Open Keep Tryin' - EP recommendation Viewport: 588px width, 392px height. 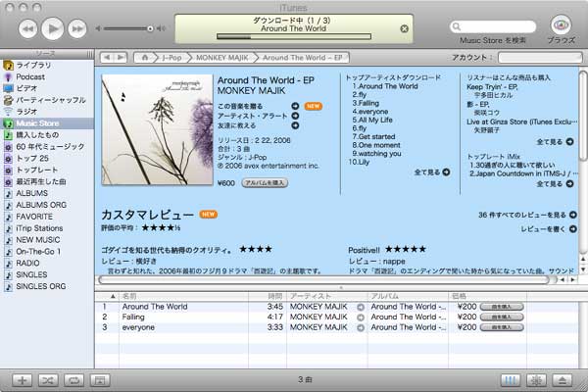pos(492,87)
